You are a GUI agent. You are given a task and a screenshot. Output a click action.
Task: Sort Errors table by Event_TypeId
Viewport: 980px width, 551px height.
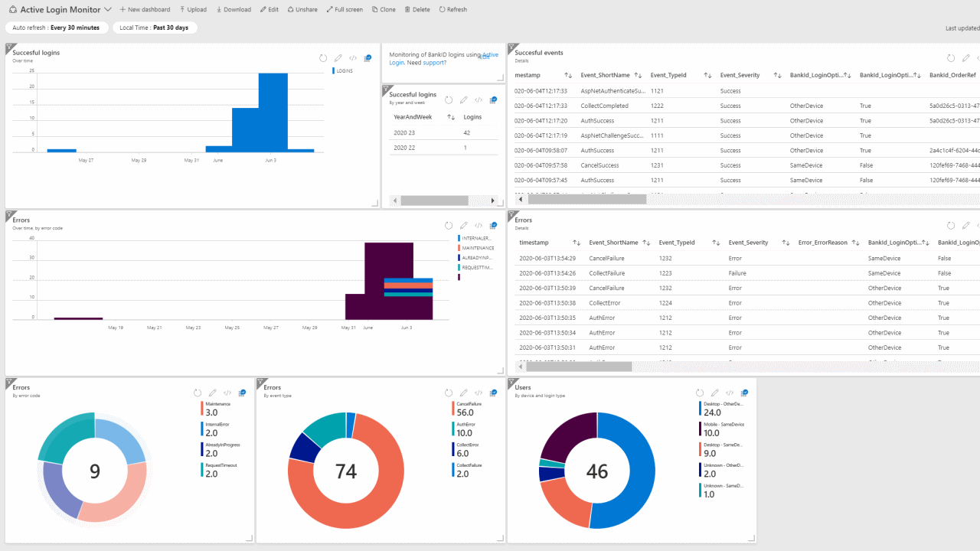coord(716,243)
